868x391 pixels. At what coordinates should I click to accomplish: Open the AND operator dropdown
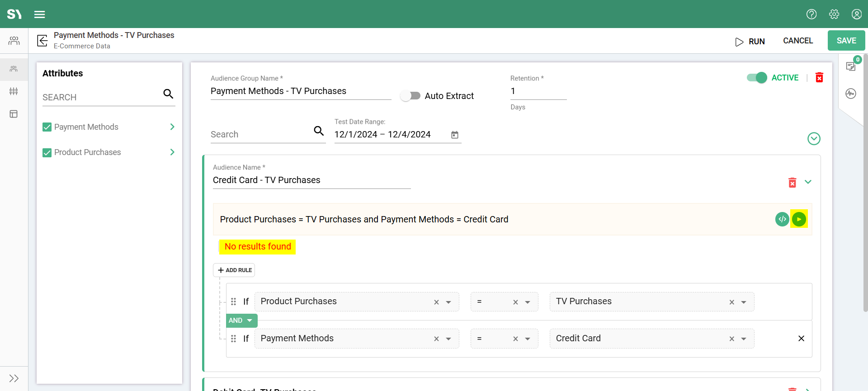[241, 320]
